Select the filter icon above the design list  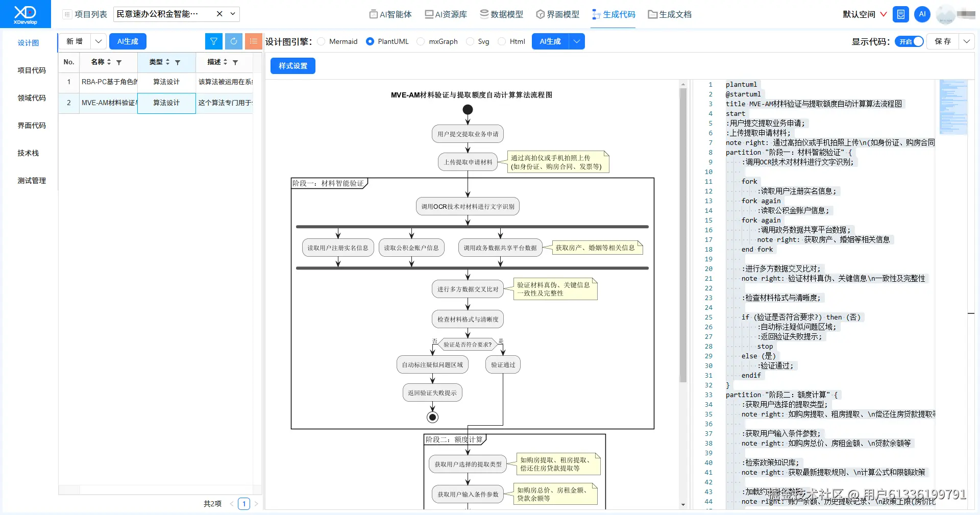[x=214, y=41]
